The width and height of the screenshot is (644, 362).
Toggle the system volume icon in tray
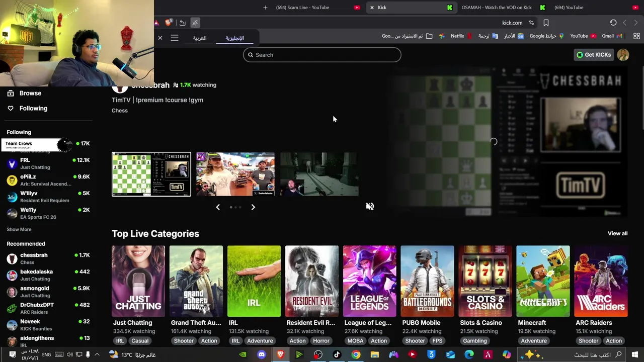[x=70, y=354]
